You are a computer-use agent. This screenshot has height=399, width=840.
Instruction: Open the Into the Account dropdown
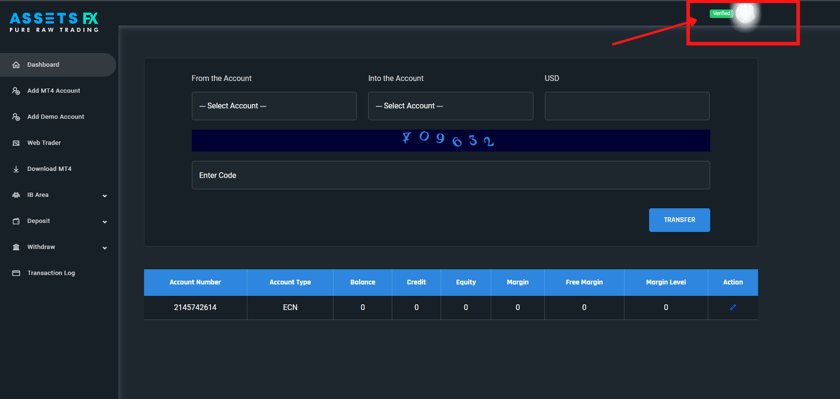coord(451,106)
